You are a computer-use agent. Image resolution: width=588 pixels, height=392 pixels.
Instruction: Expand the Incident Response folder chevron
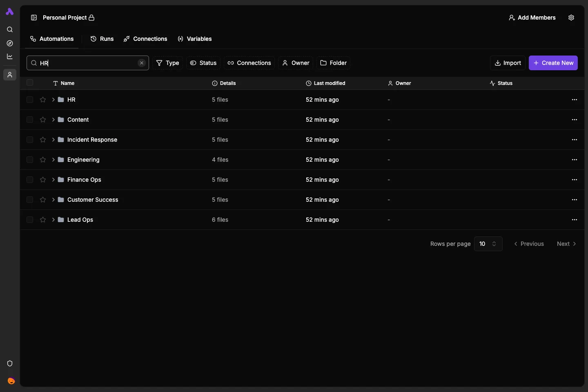coord(53,140)
